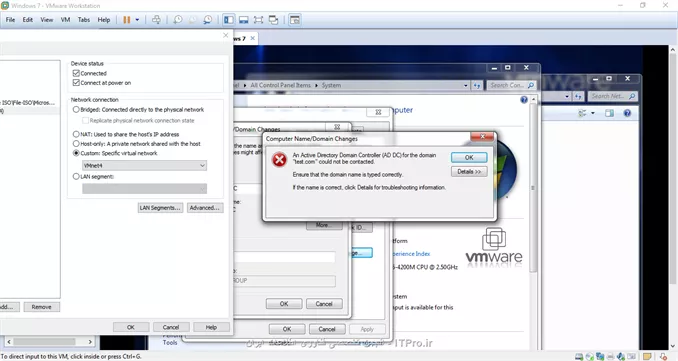This screenshot has width=678, height=361.
Task: Click the display device status bar icon
Action: pos(632,357)
